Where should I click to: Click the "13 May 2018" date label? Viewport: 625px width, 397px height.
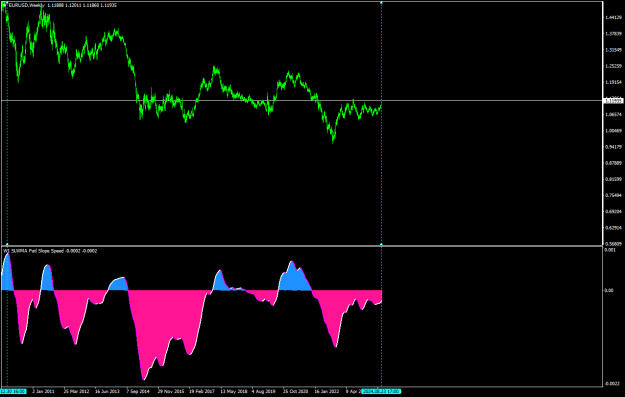pyautogui.click(x=234, y=391)
